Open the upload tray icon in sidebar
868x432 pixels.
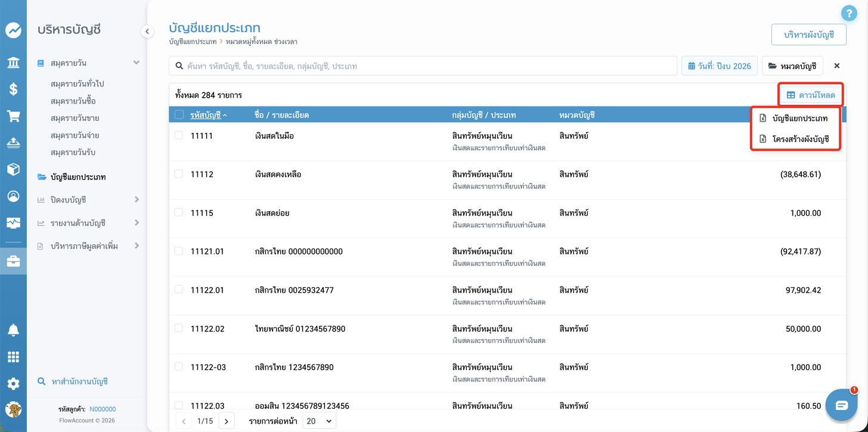[x=13, y=142]
